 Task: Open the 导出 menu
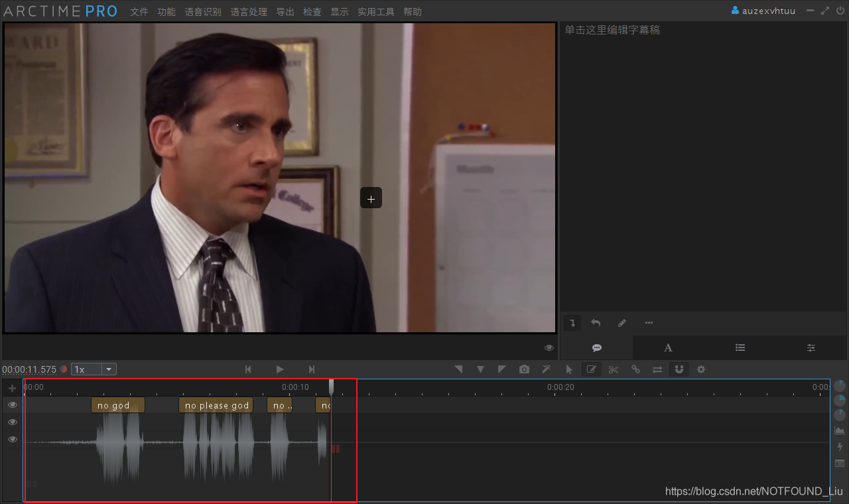(285, 12)
